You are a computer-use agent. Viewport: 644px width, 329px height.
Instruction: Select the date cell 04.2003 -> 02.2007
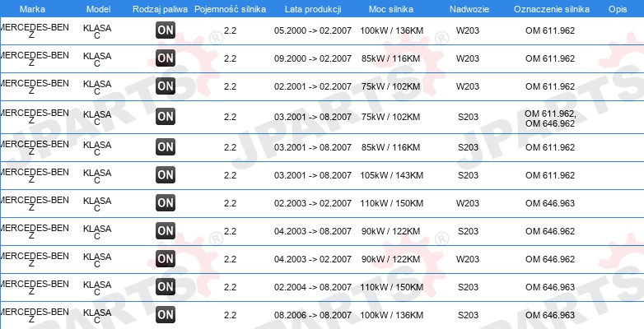[313, 259]
